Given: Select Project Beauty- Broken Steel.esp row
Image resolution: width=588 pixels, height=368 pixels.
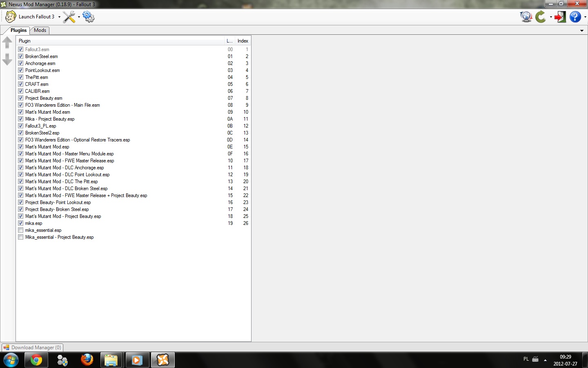Looking at the screenshot, I should [x=133, y=209].
